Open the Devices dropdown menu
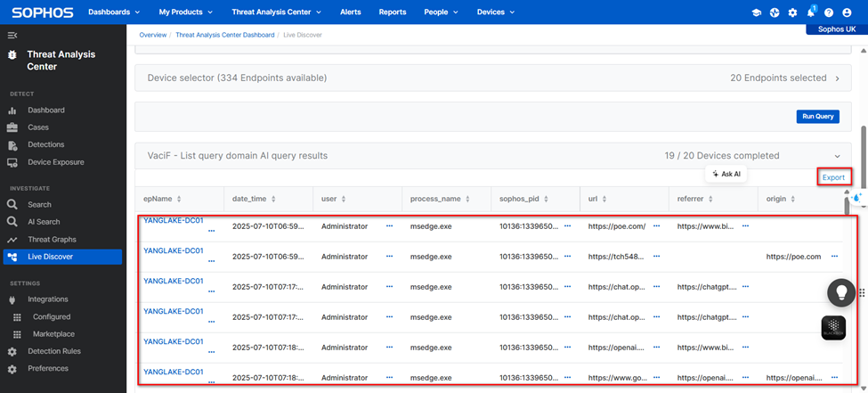Screen dimensions: 868x393 496,12
